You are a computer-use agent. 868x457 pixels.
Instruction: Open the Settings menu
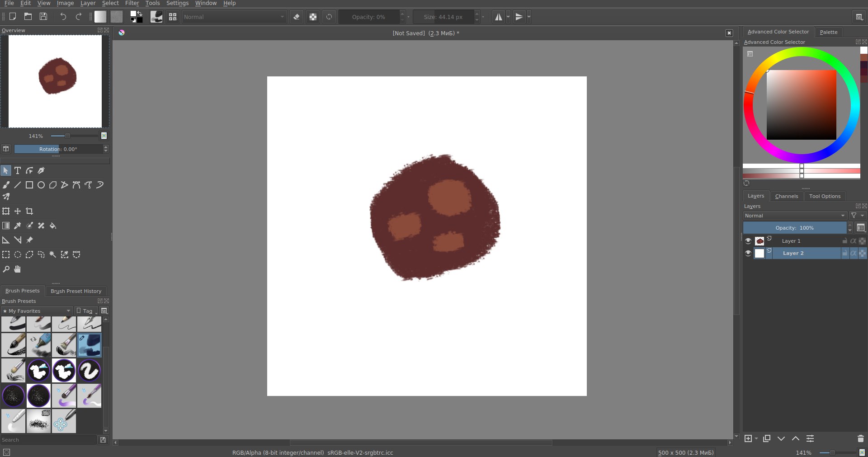[177, 3]
